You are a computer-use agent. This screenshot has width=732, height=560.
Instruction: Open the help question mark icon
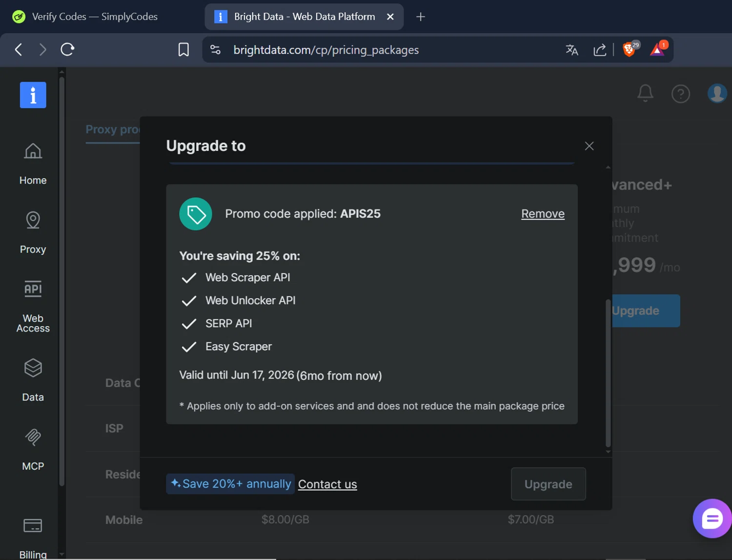click(x=681, y=93)
